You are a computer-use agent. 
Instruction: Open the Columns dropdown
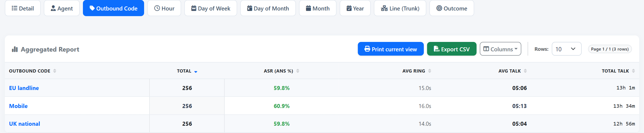[x=500, y=49]
